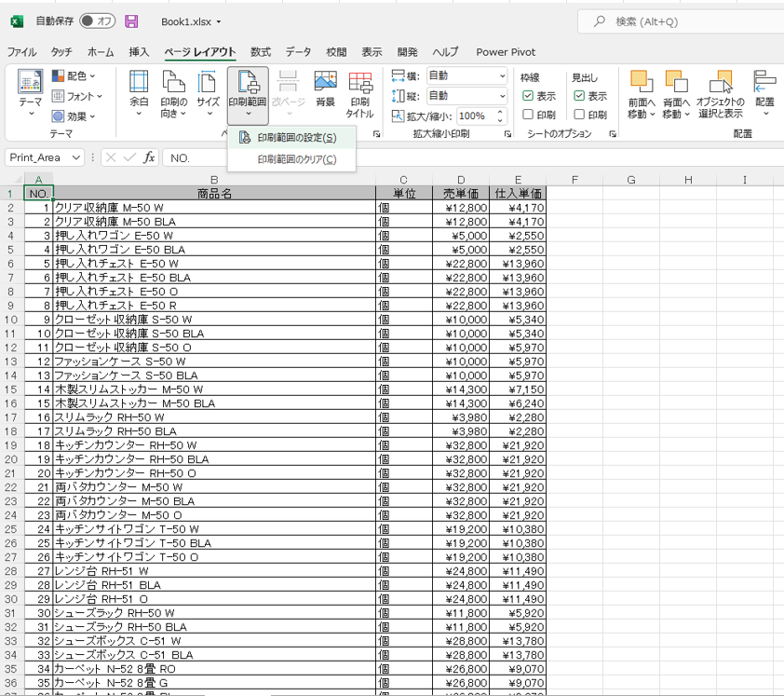Select 印刷範囲の設定 menu item
The height and width of the screenshot is (696, 784).
click(295, 138)
